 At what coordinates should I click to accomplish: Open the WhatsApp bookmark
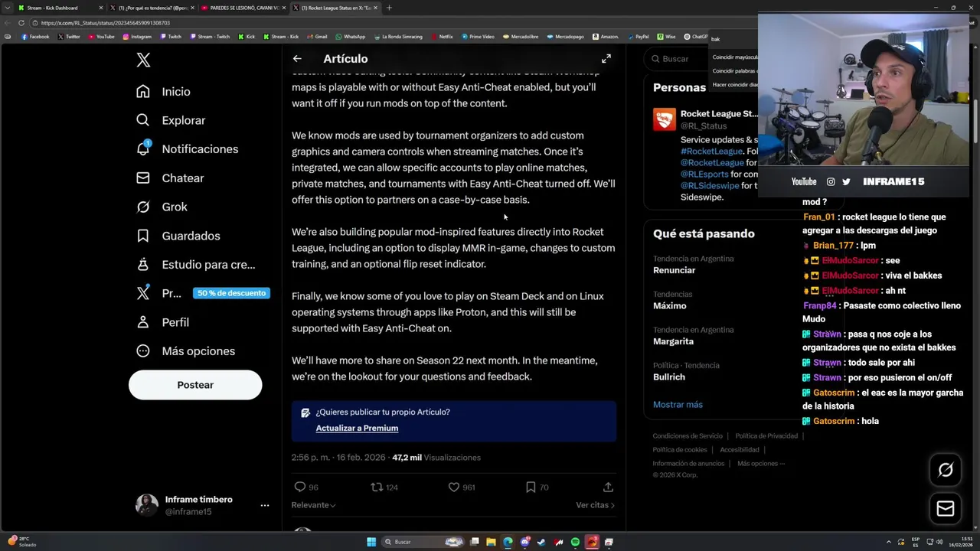pyautogui.click(x=350, y=37)
